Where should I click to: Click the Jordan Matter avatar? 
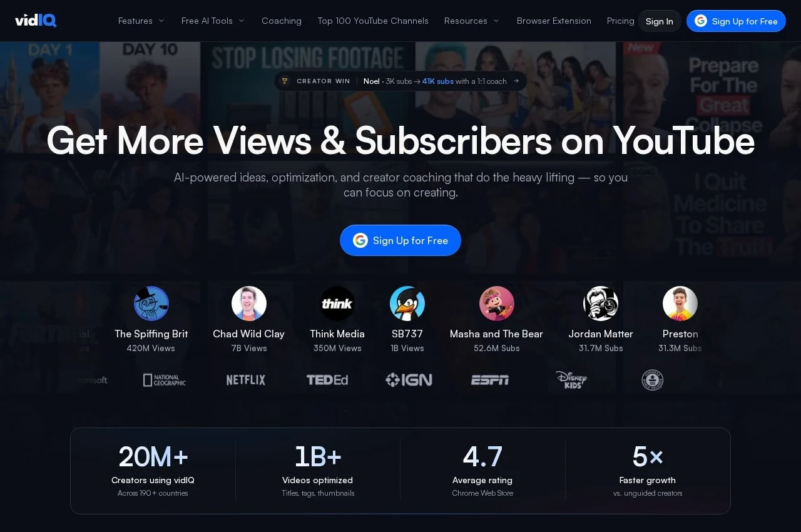pyautogui.click(x=601, y=304)
